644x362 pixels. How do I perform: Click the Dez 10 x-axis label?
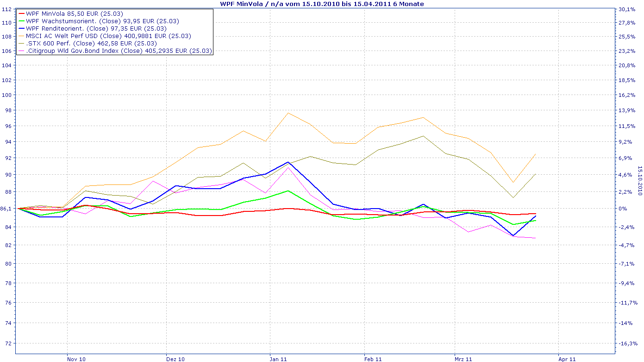[175, 359]
